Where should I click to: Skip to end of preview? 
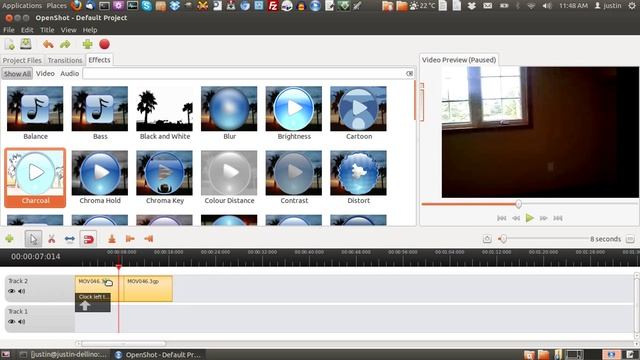coord(558,218)
